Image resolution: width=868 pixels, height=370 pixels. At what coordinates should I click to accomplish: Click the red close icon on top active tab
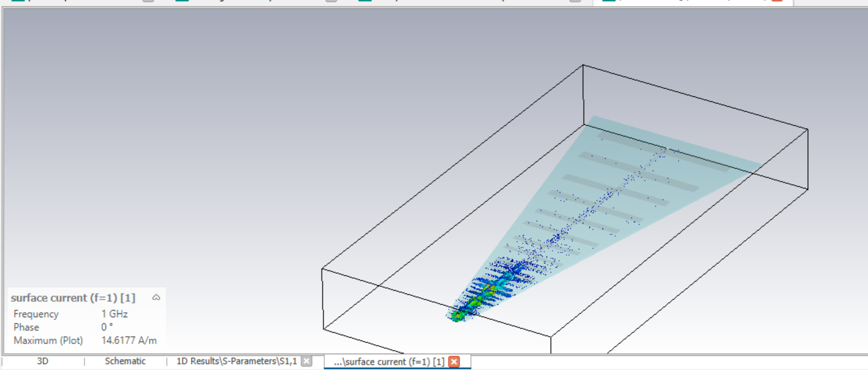[x=777, y=1]
